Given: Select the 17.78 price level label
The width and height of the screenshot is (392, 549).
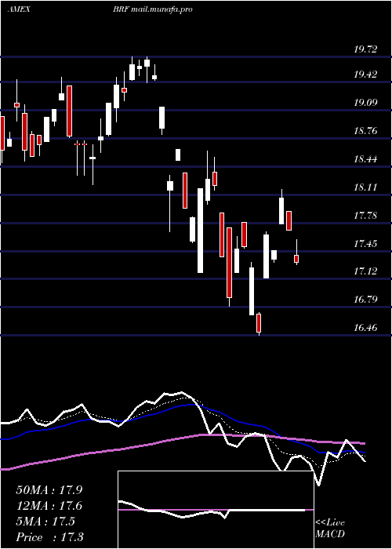Looking at the screenshot, I should 365,216.
